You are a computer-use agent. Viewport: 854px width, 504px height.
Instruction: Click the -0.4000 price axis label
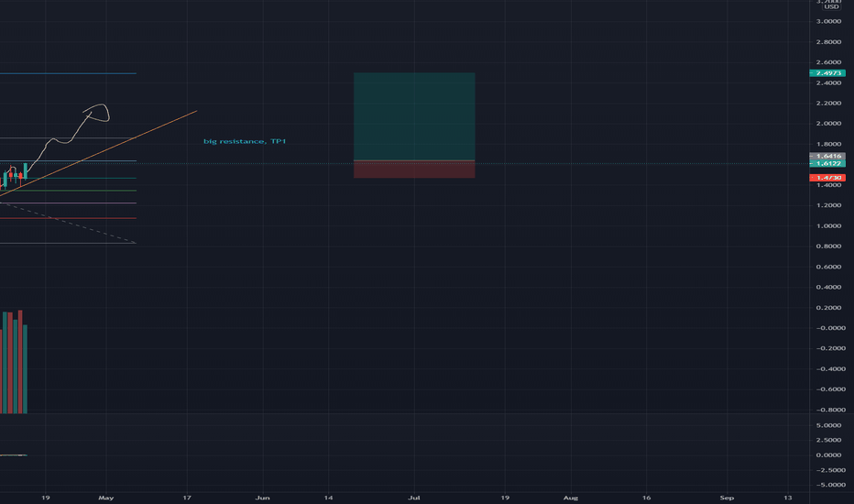(830, 369)
